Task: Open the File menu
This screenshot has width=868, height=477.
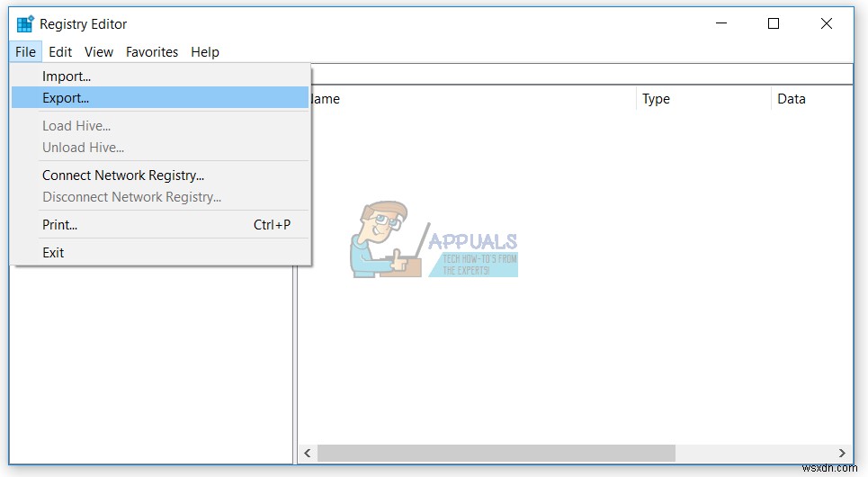Action: (25, 52)
